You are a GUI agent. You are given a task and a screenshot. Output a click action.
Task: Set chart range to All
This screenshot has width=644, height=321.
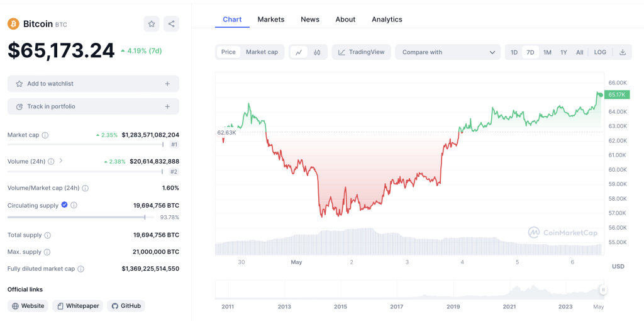click(x=579, y=52)
